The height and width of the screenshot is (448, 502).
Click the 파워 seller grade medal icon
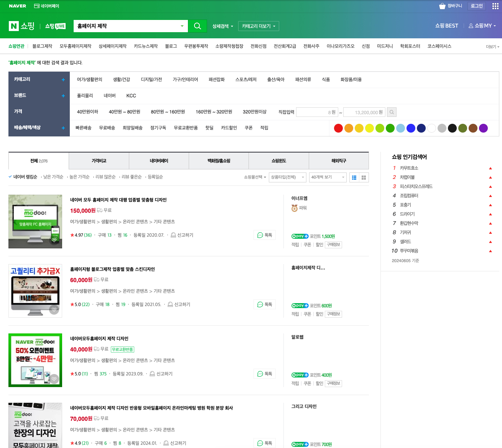295,208
